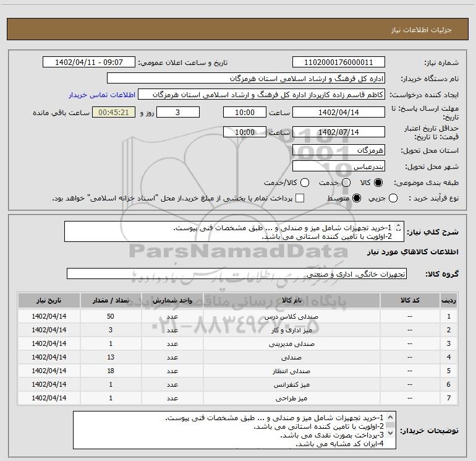Open the buyer contact info link
476x461 pixels.
(x=102, y=95)
